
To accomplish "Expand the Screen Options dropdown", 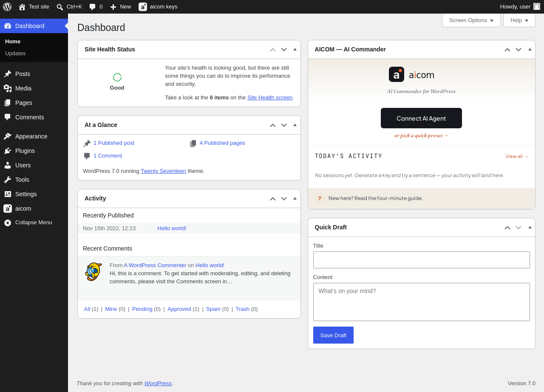I will click(471, 20).
